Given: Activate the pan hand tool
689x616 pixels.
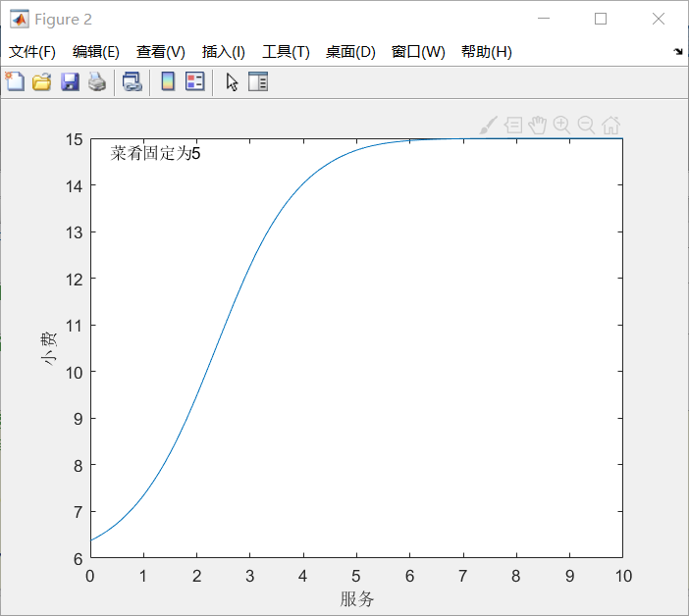Looking at the screenshot, I should 538,126.
